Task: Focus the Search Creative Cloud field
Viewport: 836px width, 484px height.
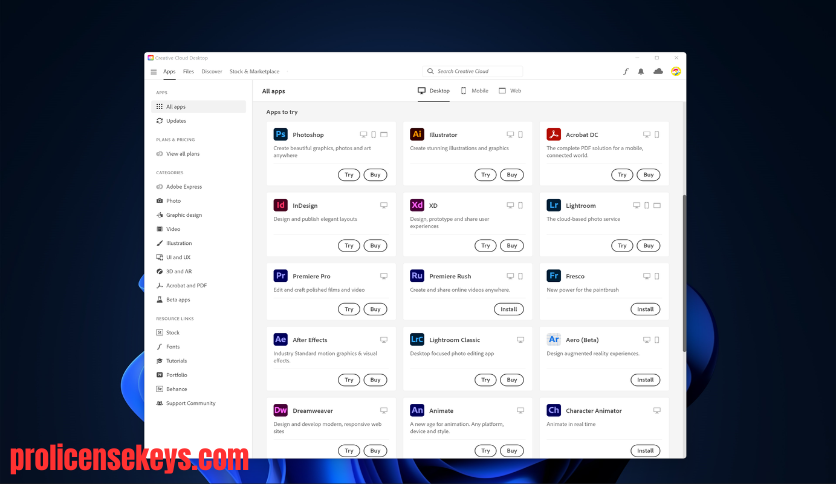Action: pyautogui.click(x=472, y=71)
